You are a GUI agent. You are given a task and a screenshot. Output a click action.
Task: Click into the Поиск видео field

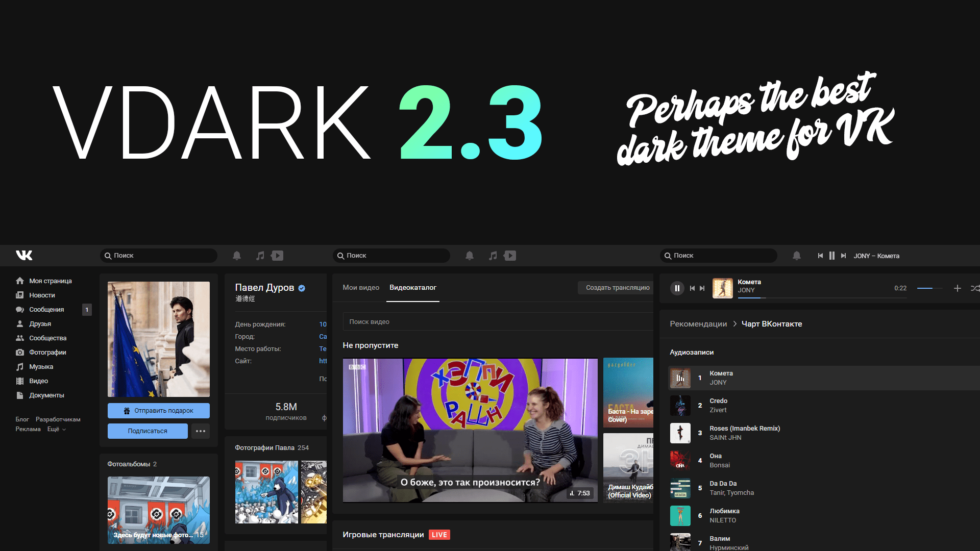[x=498, y=322]
